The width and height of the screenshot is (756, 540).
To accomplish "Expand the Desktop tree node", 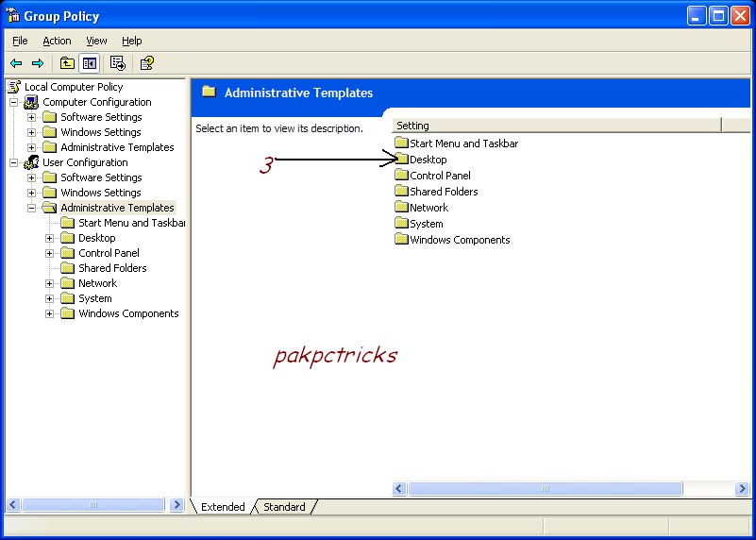I will (49, 238).
